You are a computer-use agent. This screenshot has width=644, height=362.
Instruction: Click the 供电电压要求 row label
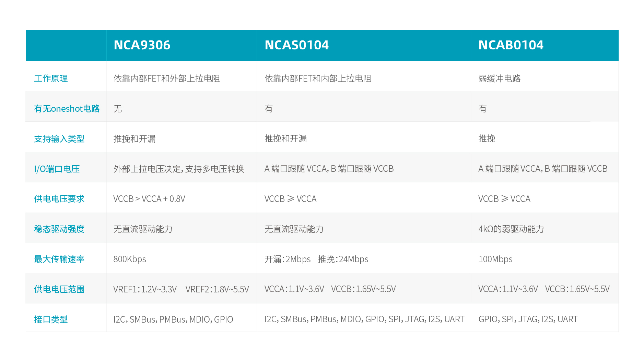coord(60,199)
